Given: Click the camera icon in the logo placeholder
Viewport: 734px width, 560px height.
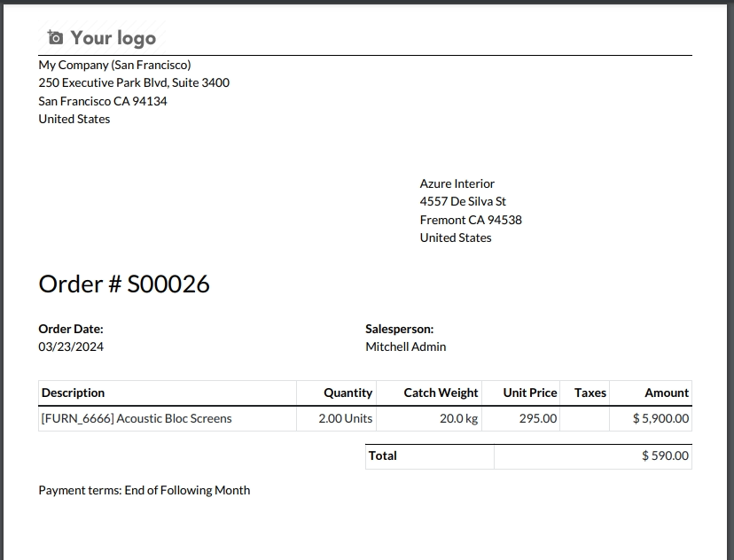Looking at the screenshot, I should click(55, 37).
